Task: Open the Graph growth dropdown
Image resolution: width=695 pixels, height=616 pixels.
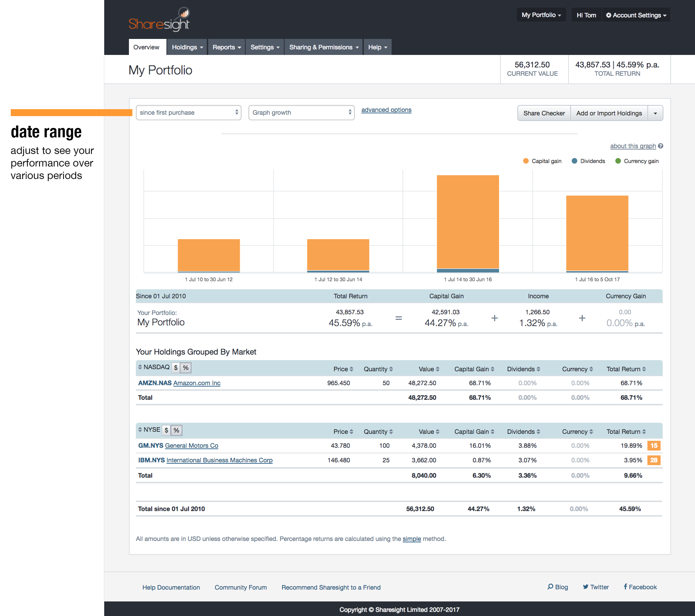Action: (x=301, y=113)
